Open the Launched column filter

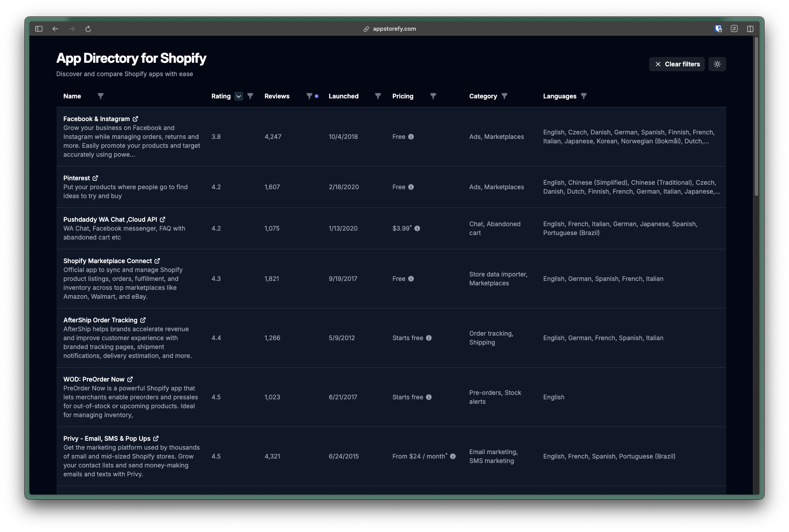(x=378, y=96)
